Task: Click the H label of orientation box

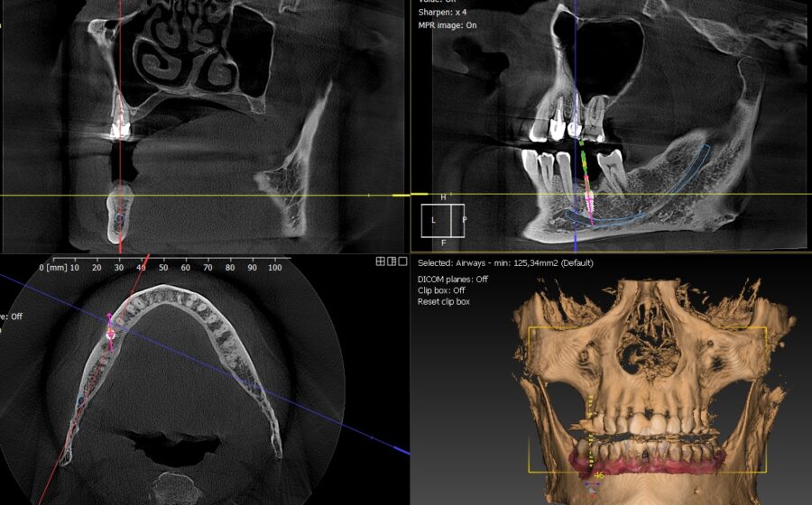Action: tap(443, 197)
